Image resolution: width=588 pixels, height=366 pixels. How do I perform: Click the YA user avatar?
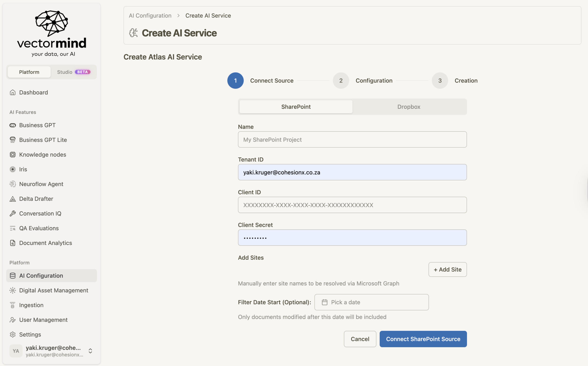pyautogui.click(x=16, y=351)
